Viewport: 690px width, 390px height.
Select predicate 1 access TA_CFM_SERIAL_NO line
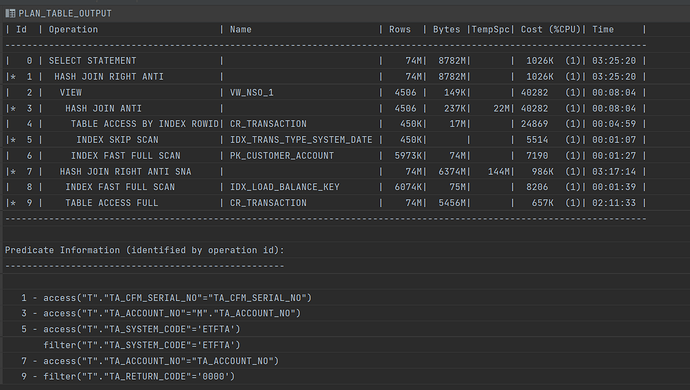coord(166,298)
